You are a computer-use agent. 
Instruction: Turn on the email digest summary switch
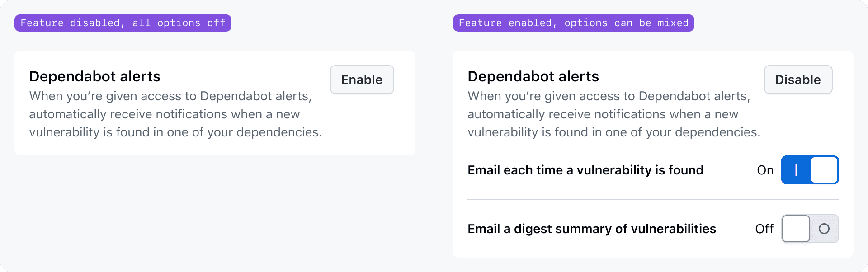810,229
